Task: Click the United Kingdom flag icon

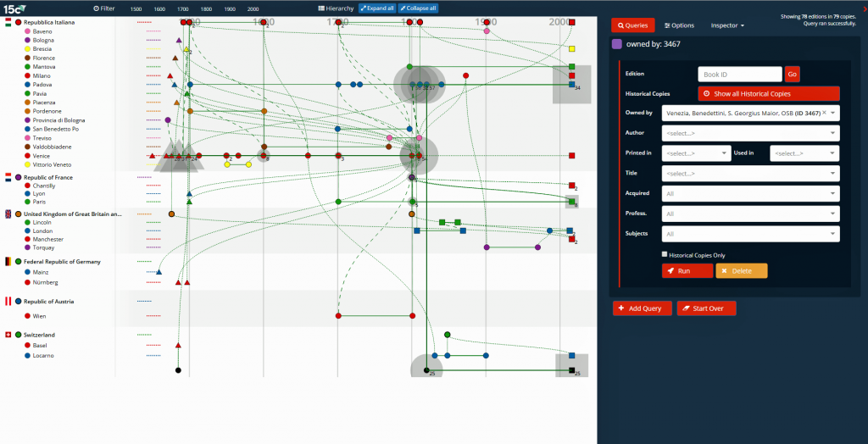Action: (x=8, y=214)
